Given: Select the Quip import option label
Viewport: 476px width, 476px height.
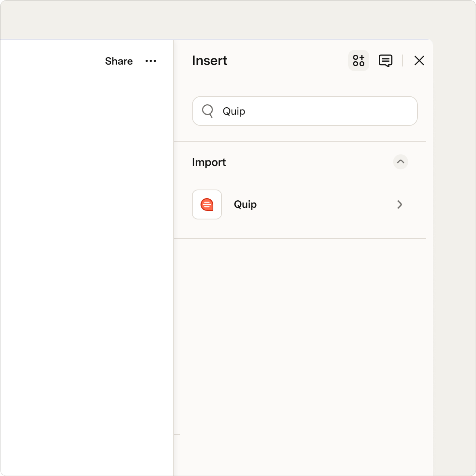Looking at the screenshot, I should [x=245, y=204].
